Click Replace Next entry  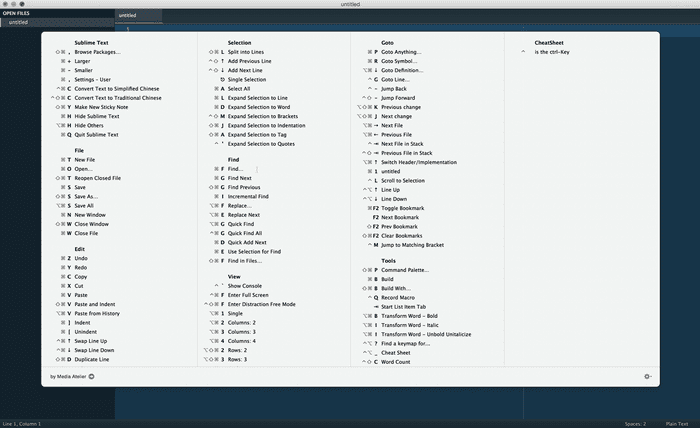click(x=244, y=215)
